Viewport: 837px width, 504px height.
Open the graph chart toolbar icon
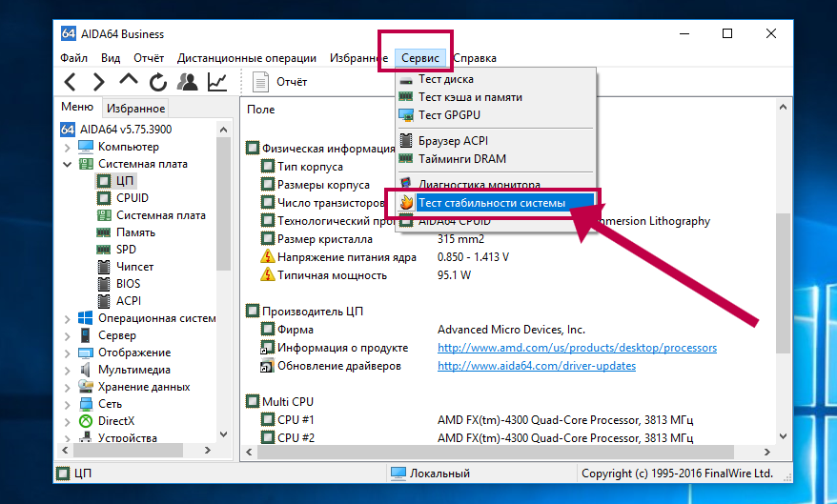(x=217, y=82)
